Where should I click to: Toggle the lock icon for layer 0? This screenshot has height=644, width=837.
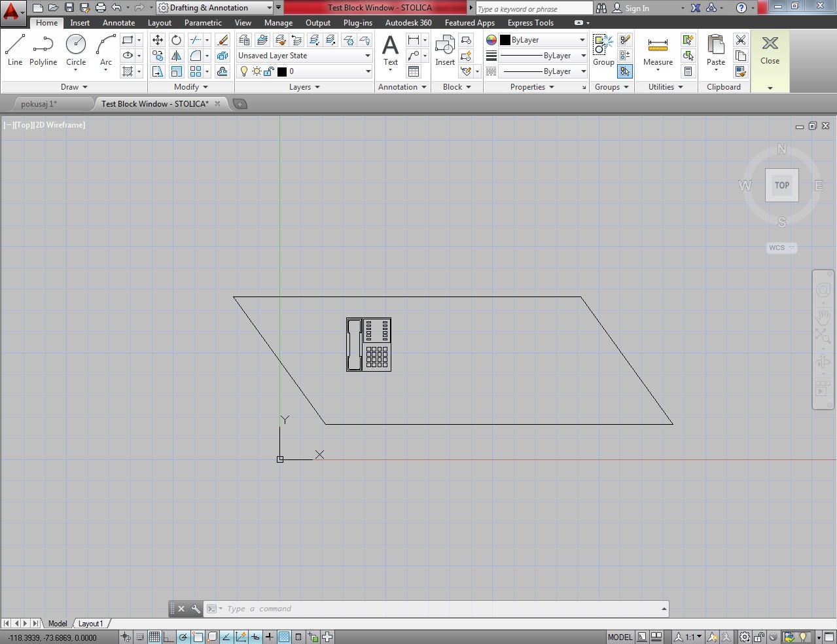pyautogui.click(x=268, y=71)
